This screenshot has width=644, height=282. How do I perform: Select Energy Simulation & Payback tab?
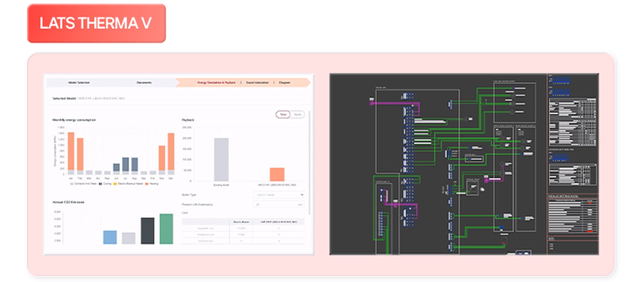click(x=216, y=83)
